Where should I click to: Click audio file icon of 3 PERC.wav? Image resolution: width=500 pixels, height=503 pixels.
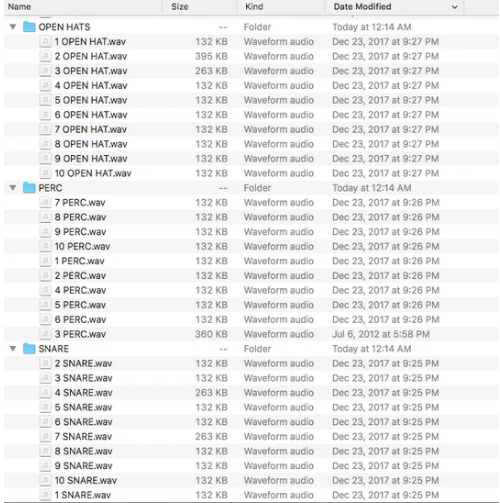click(x=45, y=334)
